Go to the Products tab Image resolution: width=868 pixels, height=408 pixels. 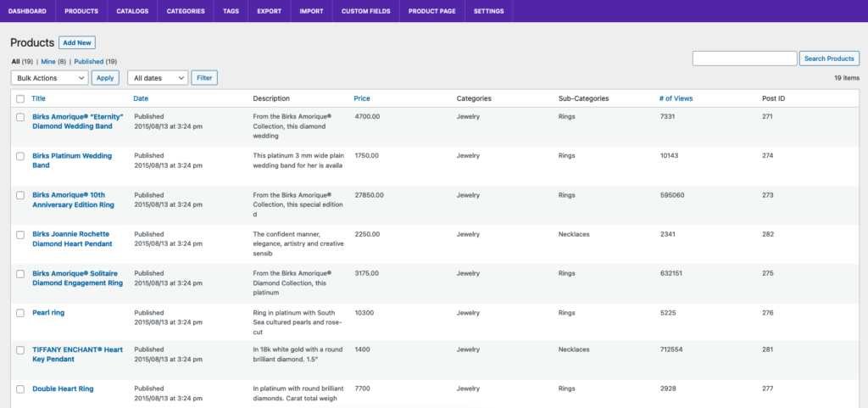pos(81,11)
